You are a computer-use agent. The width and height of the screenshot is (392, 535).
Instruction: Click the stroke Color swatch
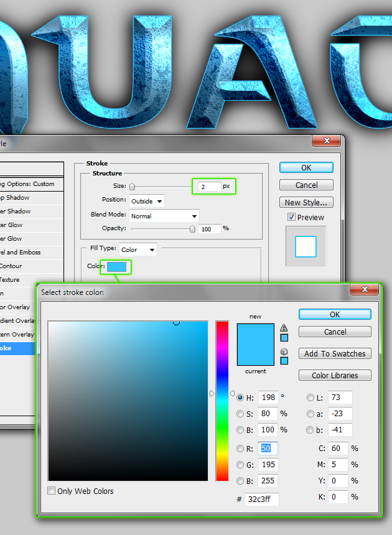pos(117,267)
